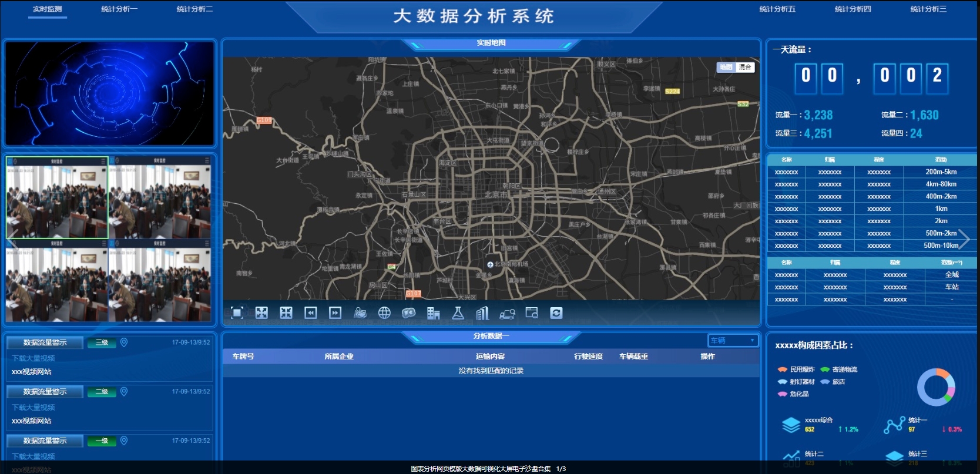This screenshot has height=474, width=980.
Task: Click the right arrow chevron beside the table
Action: tap(964, 239)
